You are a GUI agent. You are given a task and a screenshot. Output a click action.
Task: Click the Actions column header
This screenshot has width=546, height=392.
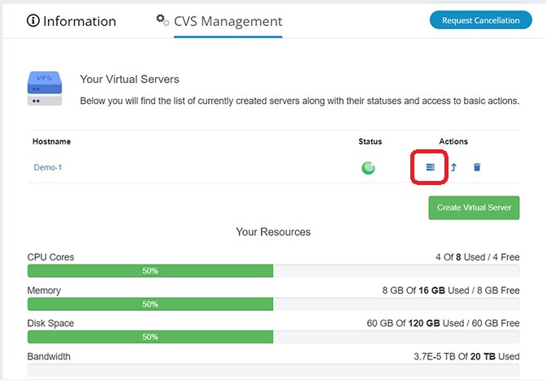[x=453, y=141]
